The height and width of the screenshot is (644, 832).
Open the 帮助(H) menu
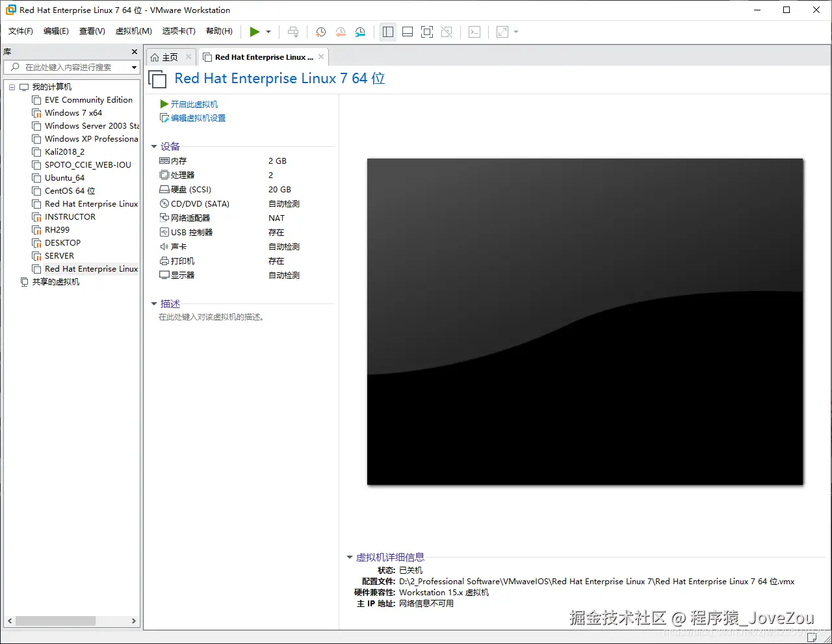tap(219, 31)
